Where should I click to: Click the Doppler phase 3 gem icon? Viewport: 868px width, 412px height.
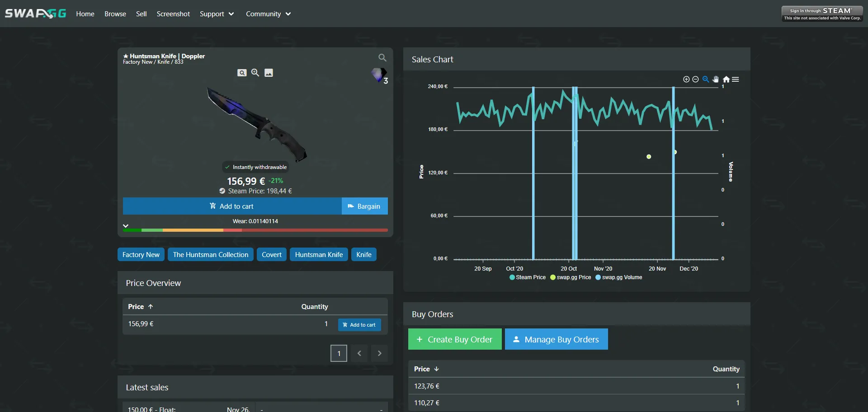379,75
